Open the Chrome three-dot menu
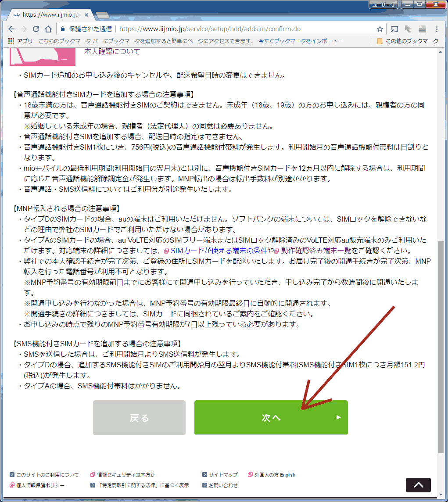The image size is (448, 502). pos(436,29)
